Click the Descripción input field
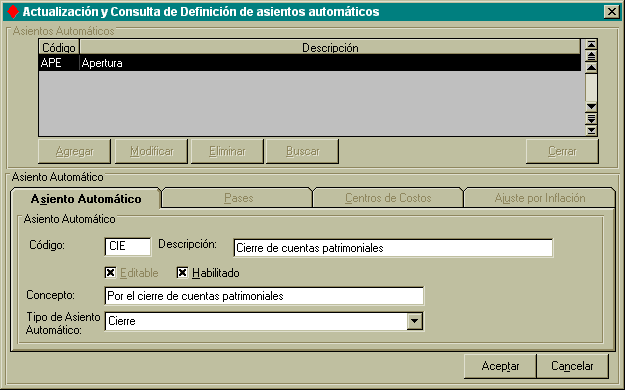The height and width of the screenshot is (390, 625). [393, 248]
